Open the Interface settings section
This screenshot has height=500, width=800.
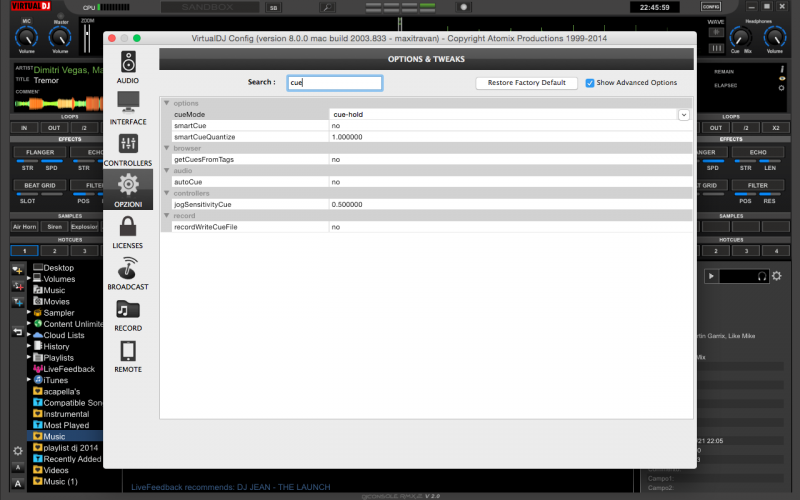click(128, 108)
